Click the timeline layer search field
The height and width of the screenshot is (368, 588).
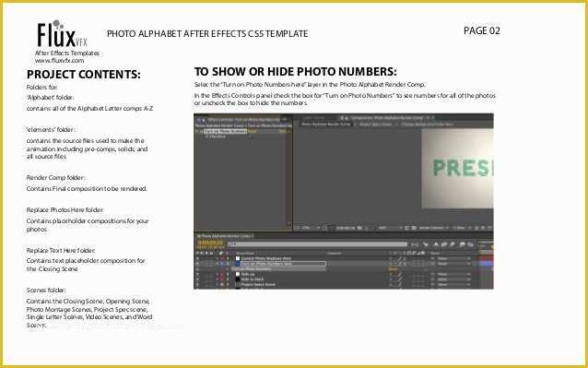(x=317, y=244)
